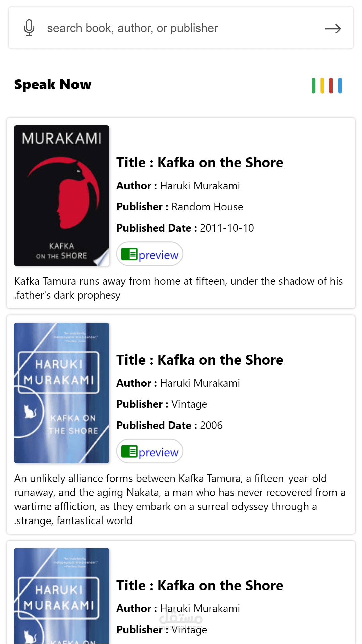Screen dimensions: 362x644
Task: Click the green book icon in second preview button
Action: 129,452
